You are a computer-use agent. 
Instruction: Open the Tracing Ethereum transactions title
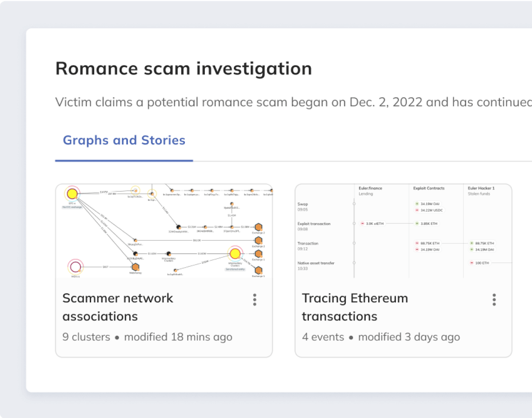click(355, 307)
